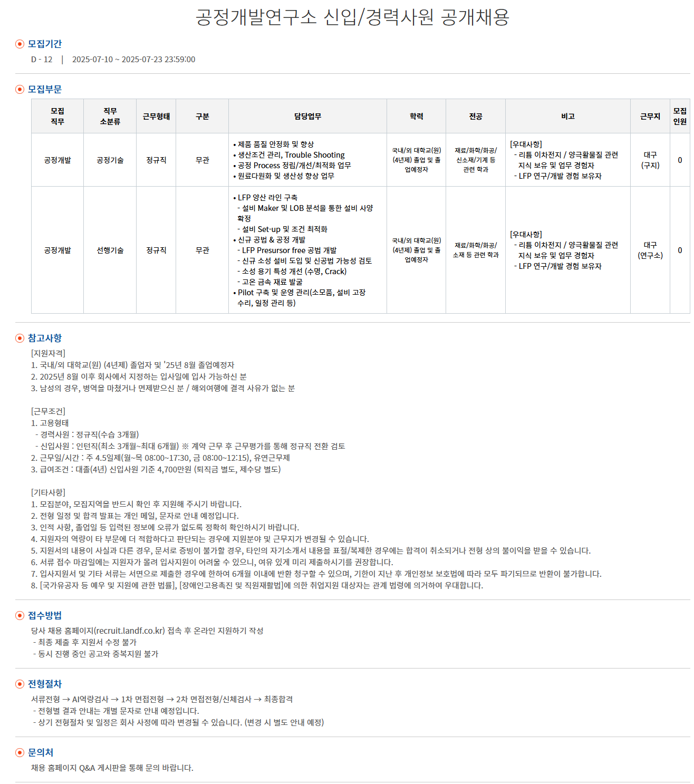Click the 학력 column header
Viewport: 694px width, 784px height.
pos(417,116)
